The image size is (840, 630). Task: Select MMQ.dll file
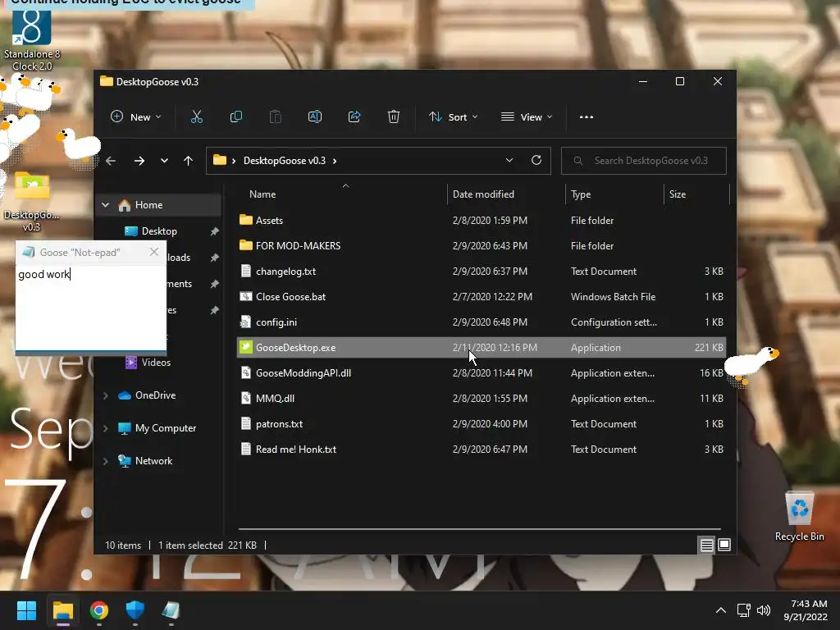[481, 398]
